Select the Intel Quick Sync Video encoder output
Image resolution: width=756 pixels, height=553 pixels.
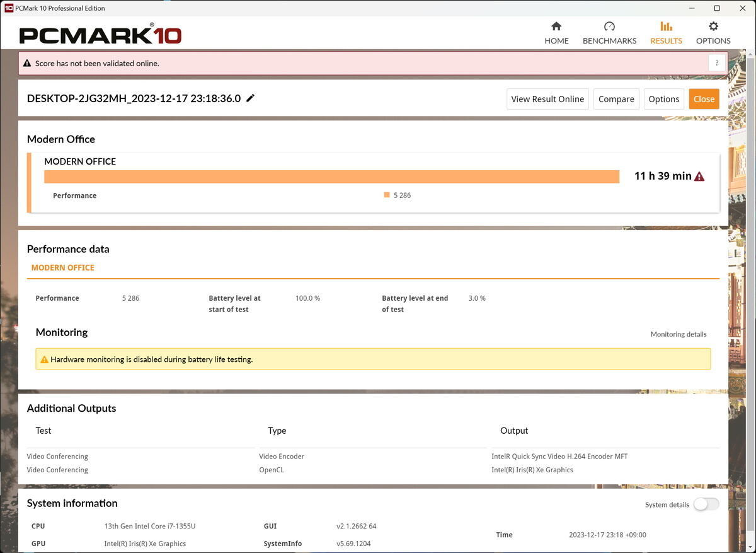[559, 457]
